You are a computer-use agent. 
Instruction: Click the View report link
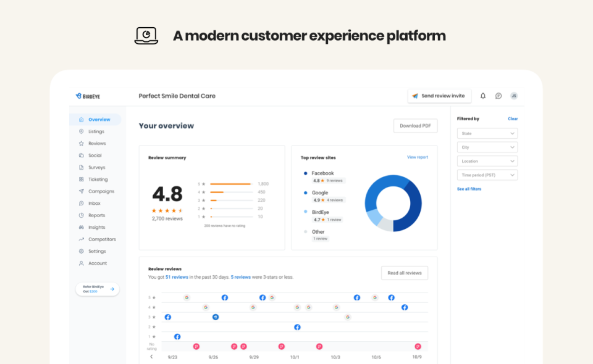pos(418,157)
